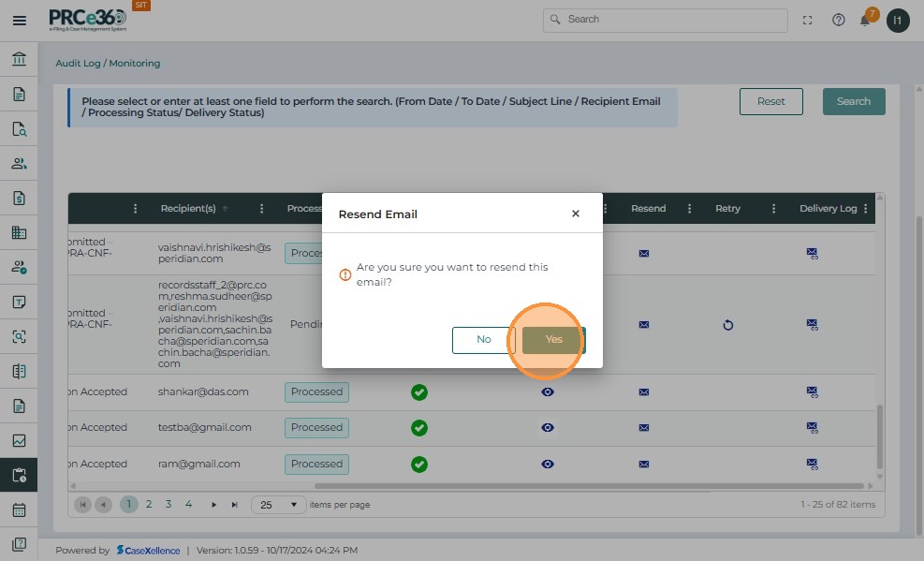The height and width of the screenshot is (561, 924).
Task: Open the dollar document sidebar icon
Action: (19, 198)
